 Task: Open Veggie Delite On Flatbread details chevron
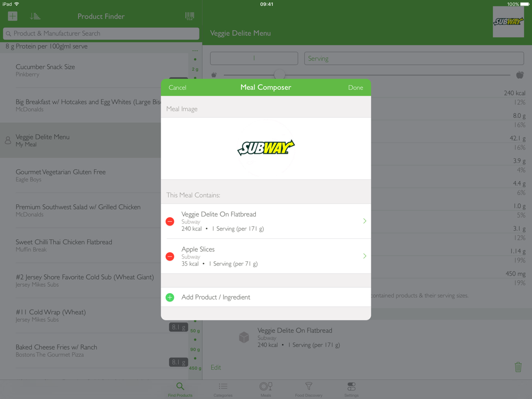click(x=365, y=221)
